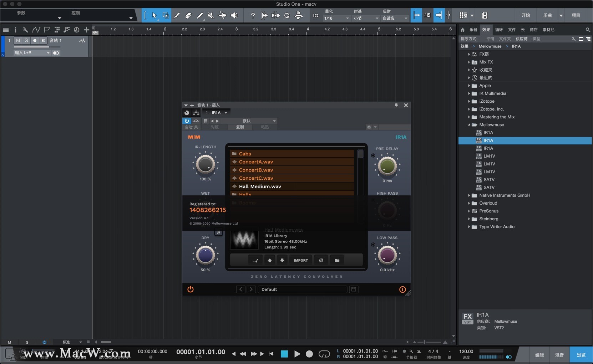Click the question mark help icon
This screenshot has height=364, width=593.
click(253, 15)
